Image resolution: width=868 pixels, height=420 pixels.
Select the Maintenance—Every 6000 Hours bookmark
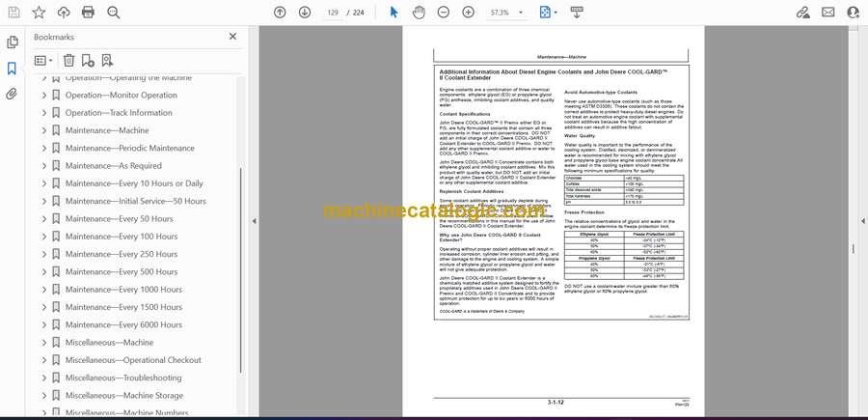pos(123,325)
